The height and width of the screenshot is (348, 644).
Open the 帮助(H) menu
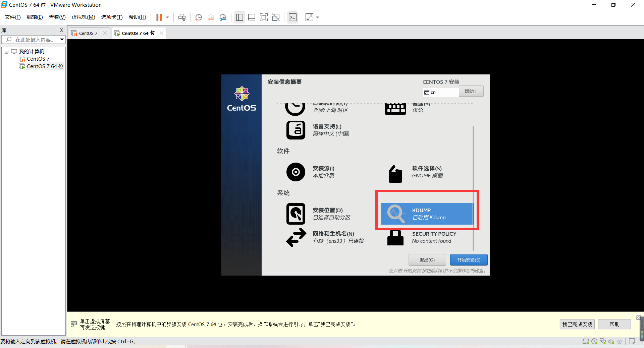point(138,17)
